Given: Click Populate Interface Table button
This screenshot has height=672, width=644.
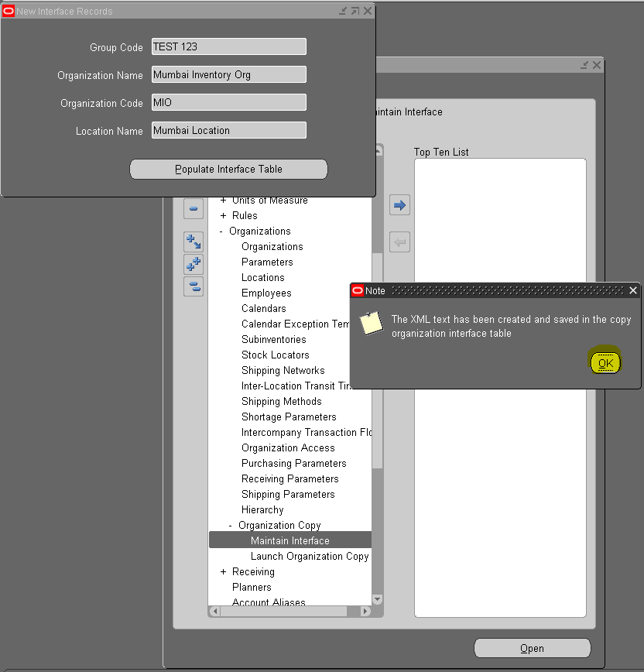Looking at the screenshot, I should pos(228,170).
